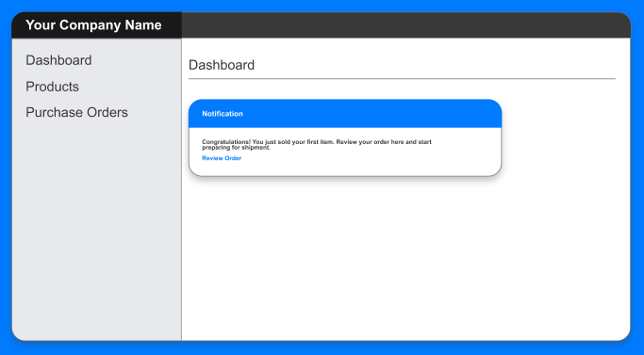Click the Congratulations notification message
Viewport: 644px width, 355px height.
pos(317,144)
